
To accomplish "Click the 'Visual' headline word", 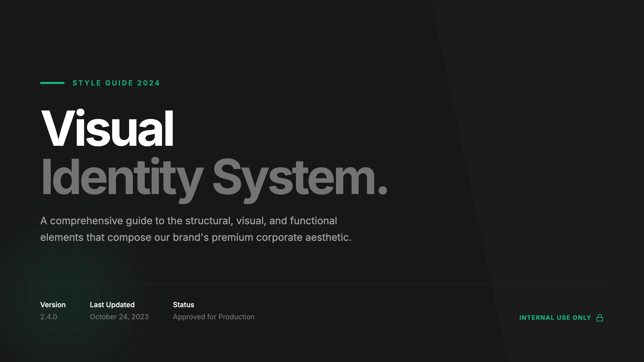I will (107, 128).
